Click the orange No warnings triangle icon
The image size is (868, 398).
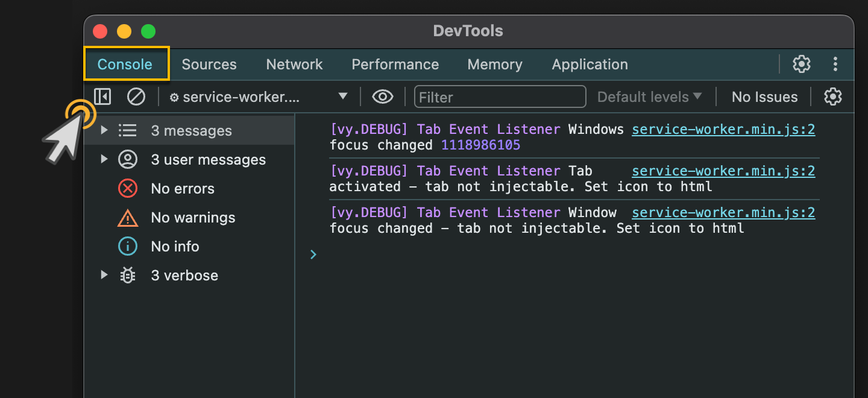128,217
